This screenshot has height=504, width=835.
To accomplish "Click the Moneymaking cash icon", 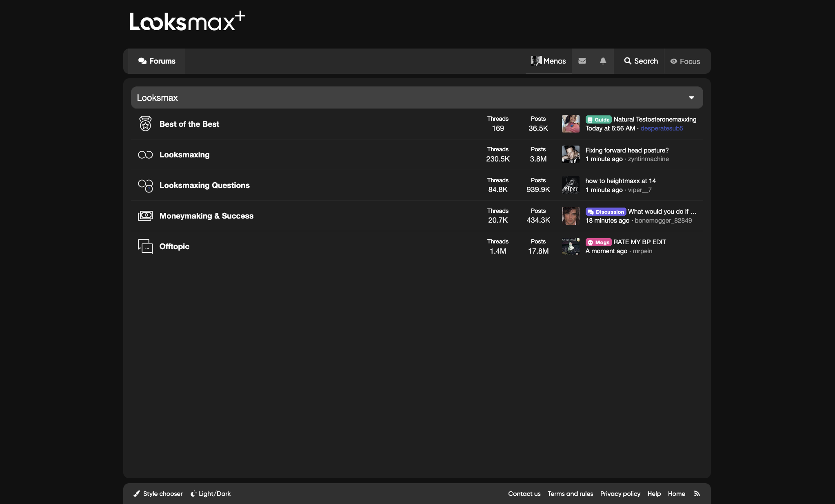I will pos(145,216).
